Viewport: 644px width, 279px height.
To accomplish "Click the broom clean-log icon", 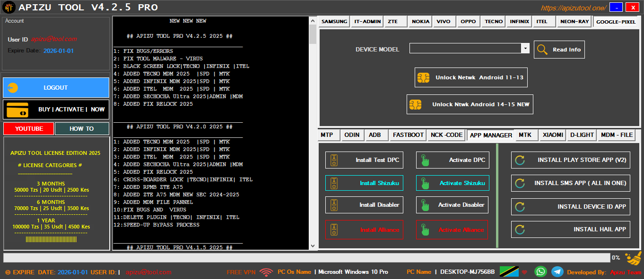I will [634, 258].
